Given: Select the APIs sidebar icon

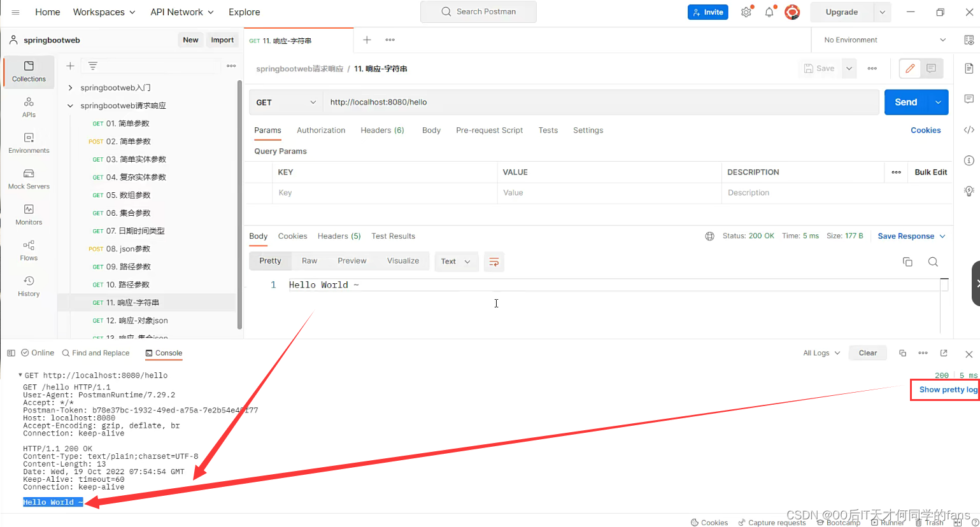Looking at the screenshot, I should (x=28, y=107).
